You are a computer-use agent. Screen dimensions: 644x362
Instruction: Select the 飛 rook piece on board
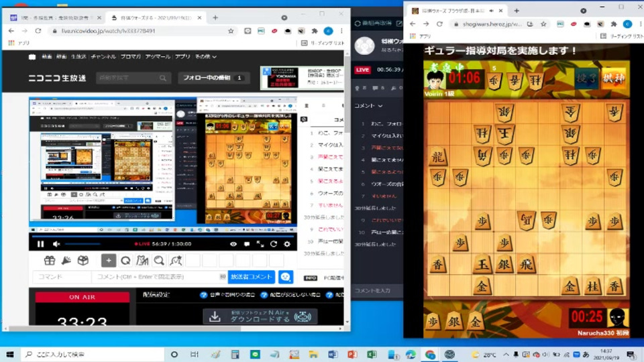[x=526, y=264]
